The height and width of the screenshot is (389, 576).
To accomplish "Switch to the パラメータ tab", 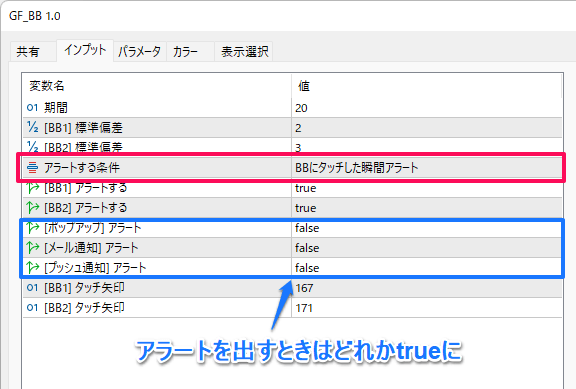I will coord(140,51).
